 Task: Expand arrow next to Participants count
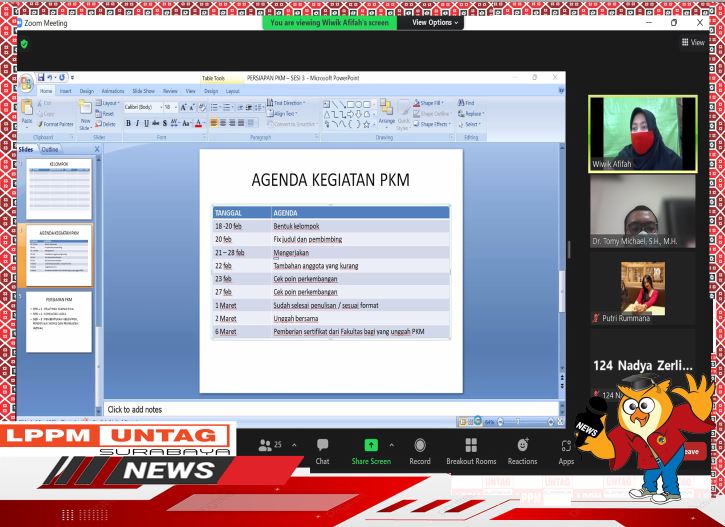pyautogui.click(x=294, y=445)
